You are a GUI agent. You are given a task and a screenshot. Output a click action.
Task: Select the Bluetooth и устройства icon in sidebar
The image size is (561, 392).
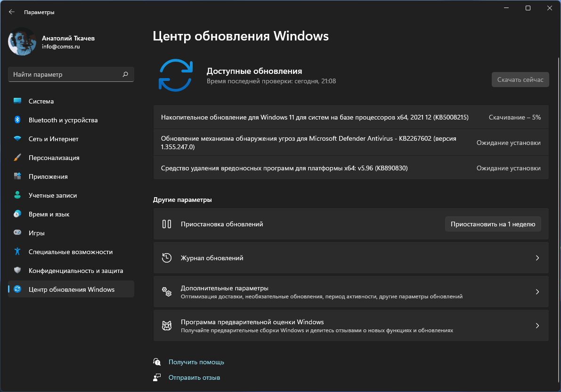[17, 120]
